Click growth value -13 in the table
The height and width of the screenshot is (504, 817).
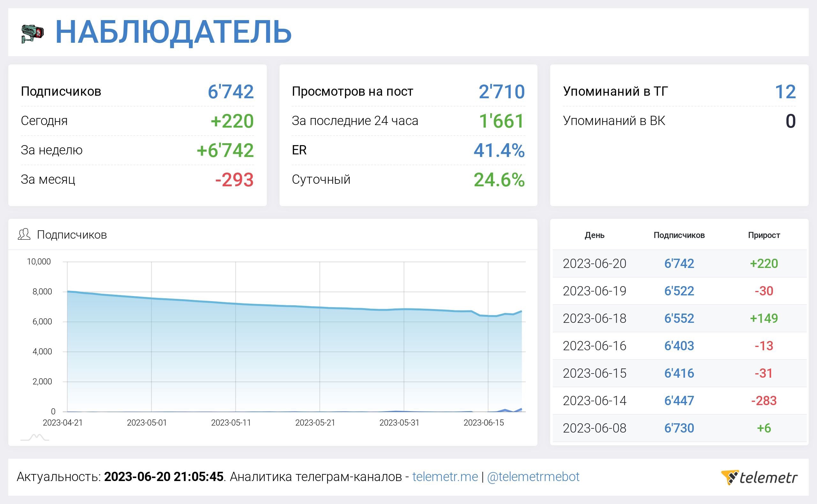coord(764,346)
